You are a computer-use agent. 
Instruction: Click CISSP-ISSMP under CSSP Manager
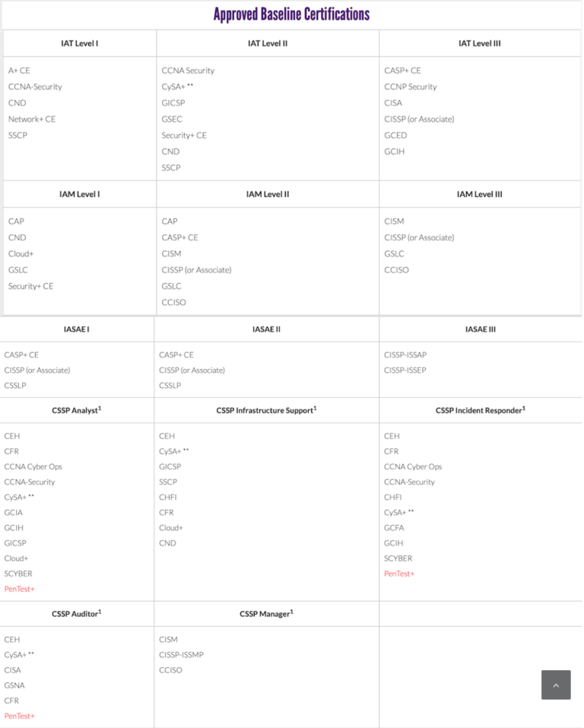[181, 655]
